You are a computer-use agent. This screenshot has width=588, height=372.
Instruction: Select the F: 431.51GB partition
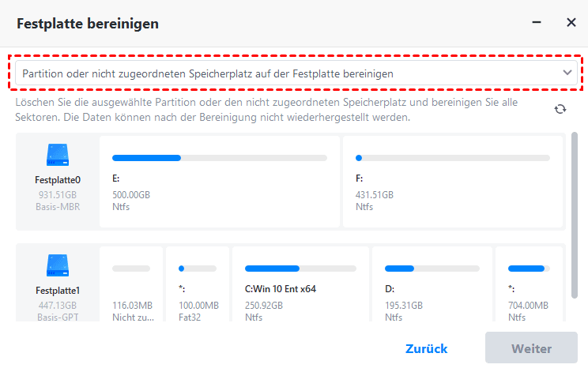pyautogui.click(x=453, y=182)
